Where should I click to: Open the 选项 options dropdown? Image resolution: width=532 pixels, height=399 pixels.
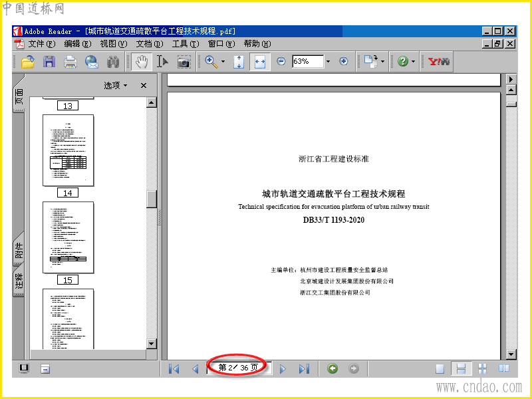[x=115, y=85]
